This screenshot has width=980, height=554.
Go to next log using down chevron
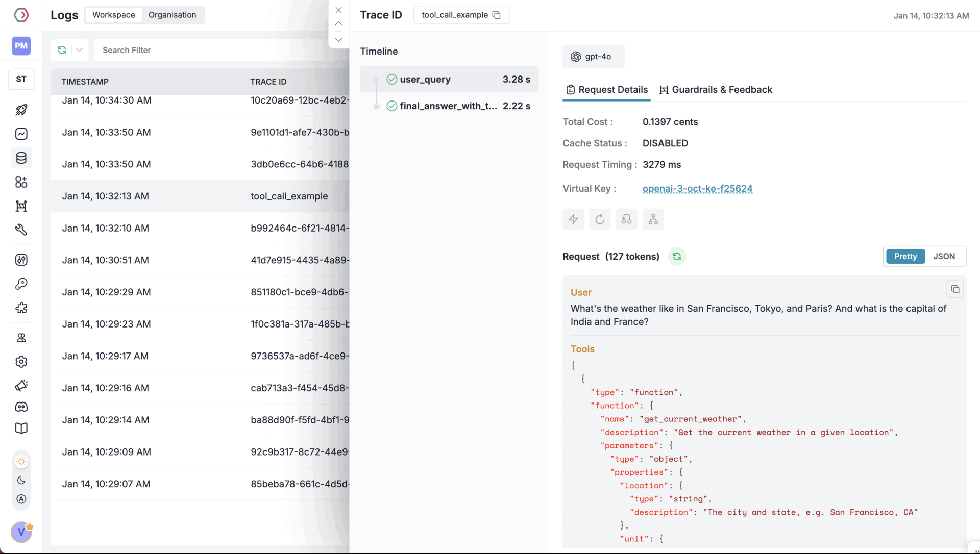coord(338,39)
